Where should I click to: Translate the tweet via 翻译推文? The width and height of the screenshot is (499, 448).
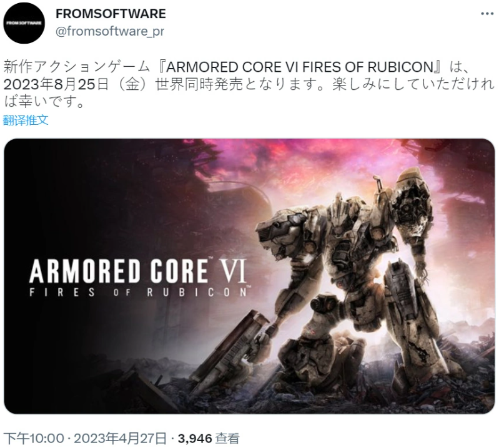tap(26, 120)
